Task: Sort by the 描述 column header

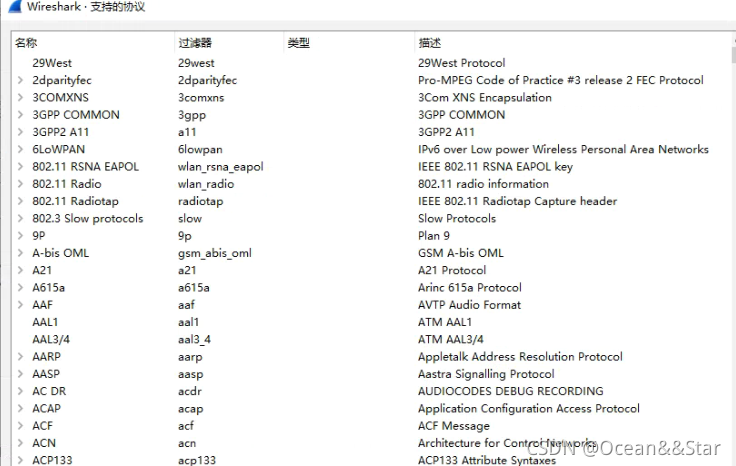Action: (429, 43)
